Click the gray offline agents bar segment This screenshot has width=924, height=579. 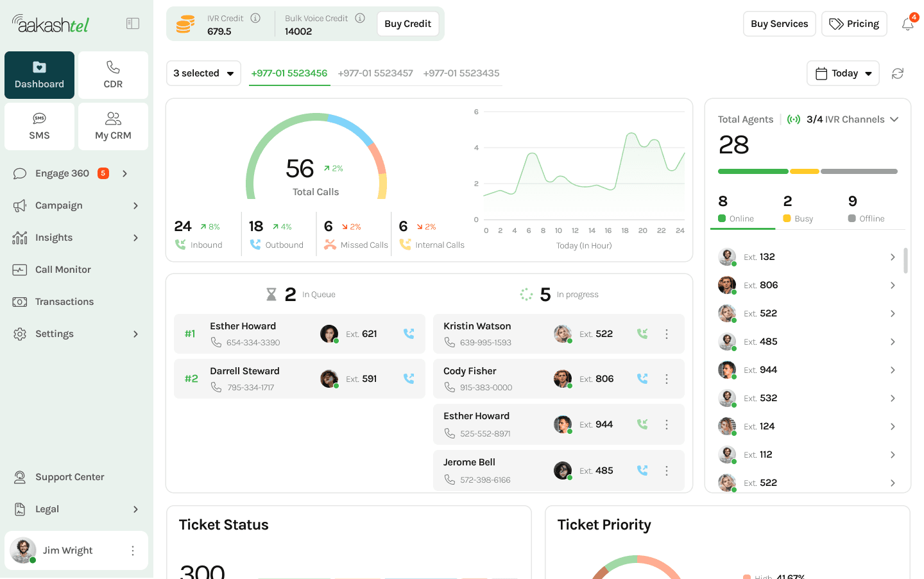pos(859,171)
